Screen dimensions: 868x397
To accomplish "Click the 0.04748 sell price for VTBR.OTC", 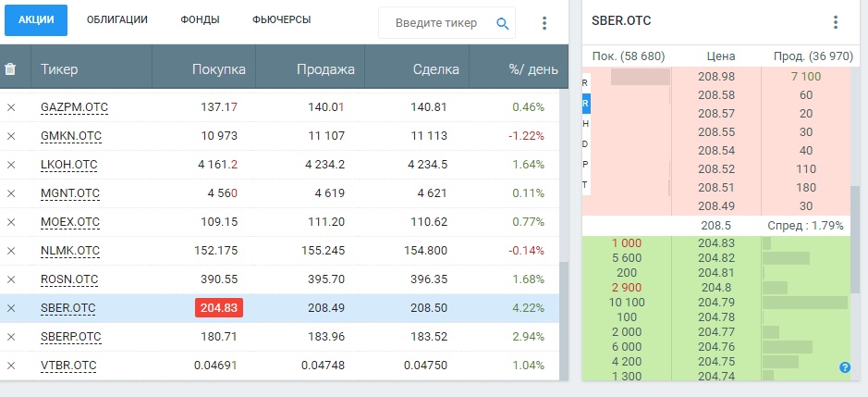I will click(x=323, y=366).
